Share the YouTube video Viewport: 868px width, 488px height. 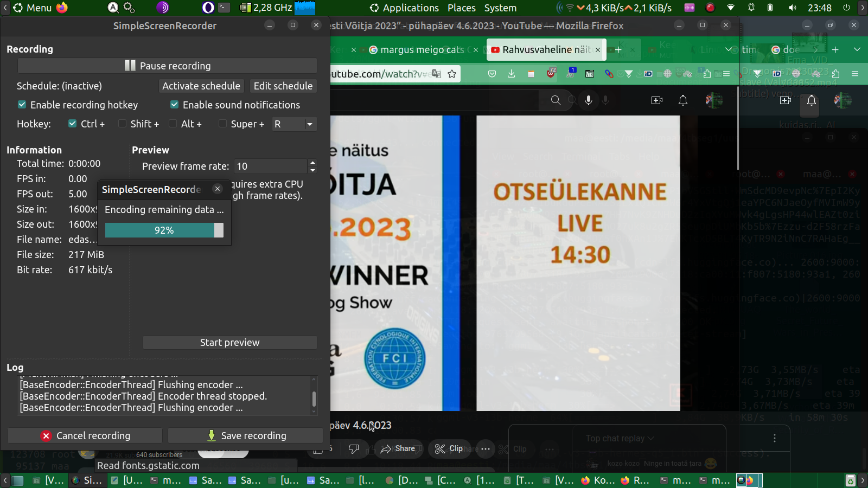tap(398, 449)
